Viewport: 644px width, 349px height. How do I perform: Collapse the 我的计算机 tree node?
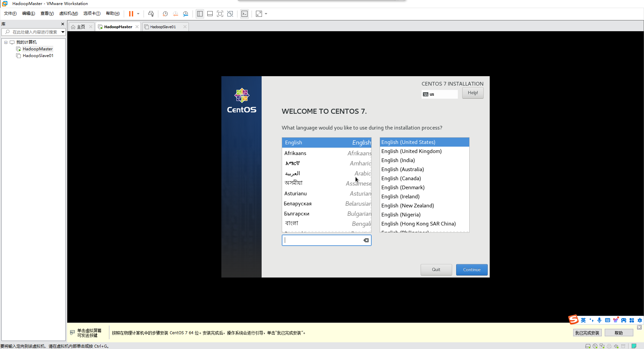click(6, 42)
